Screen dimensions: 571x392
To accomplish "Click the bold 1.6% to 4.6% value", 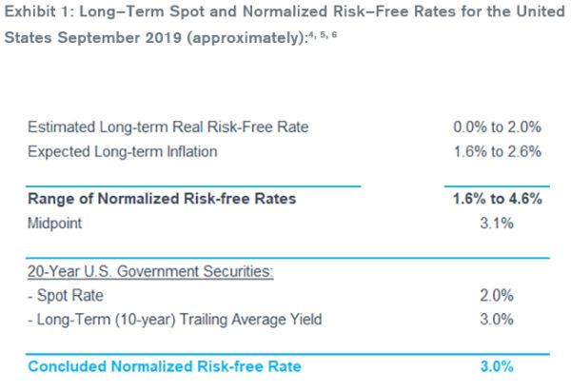I will pyautogui.click(x=497, y=198).
